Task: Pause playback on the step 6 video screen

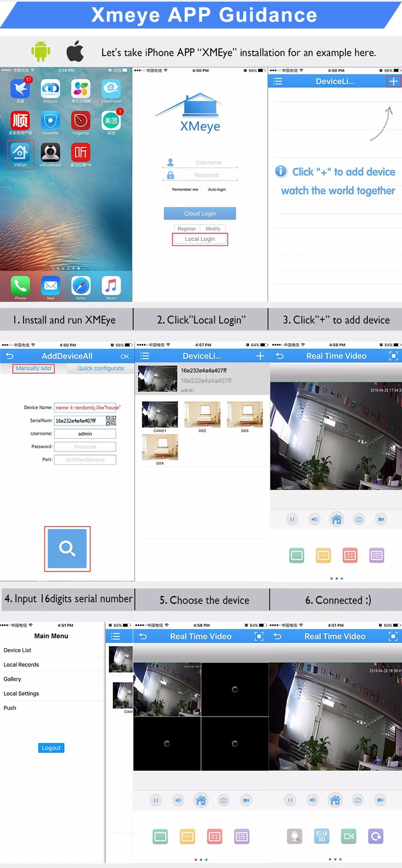Action: (292, 519)
